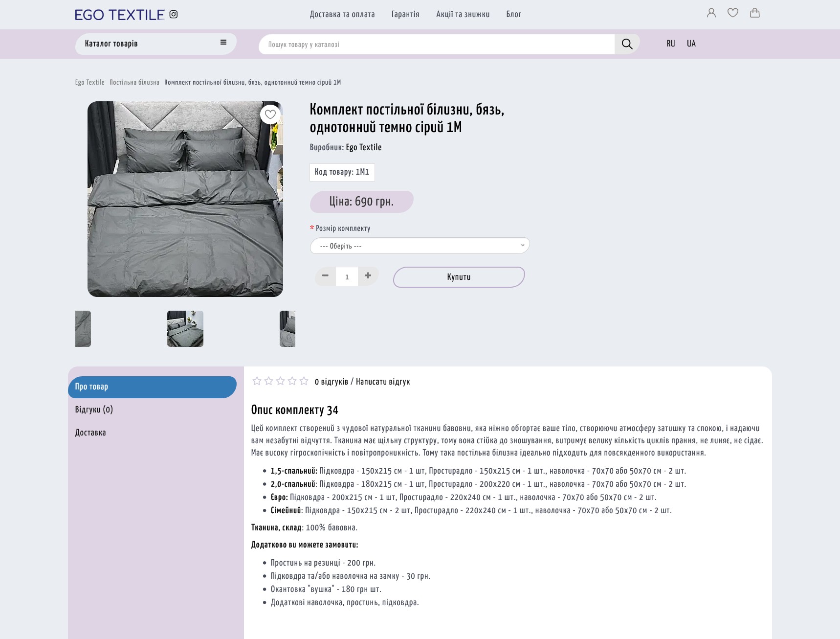Screen dimensions: 840x639
Task: Rate the product with the fifth star
Action: [x=304, y=381]
